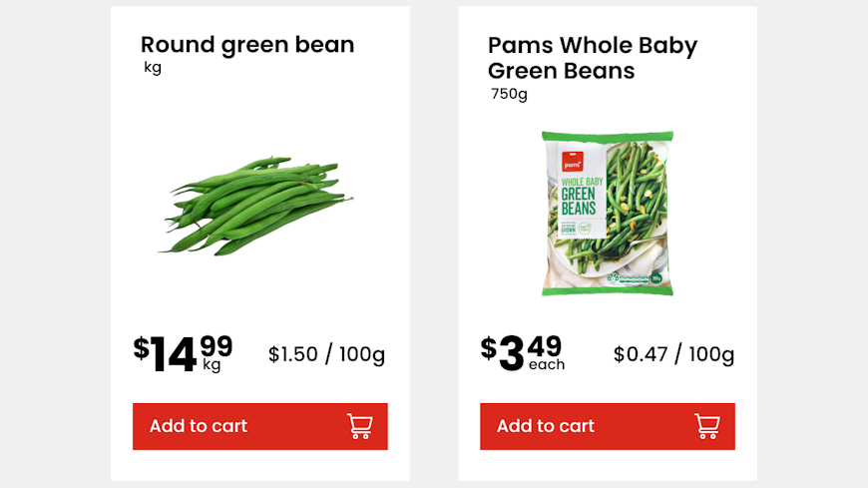This screenshot has height=488, width=868.
Task: Click the $3.49 price
Action: pyautogui.click(x=522, y=352)
